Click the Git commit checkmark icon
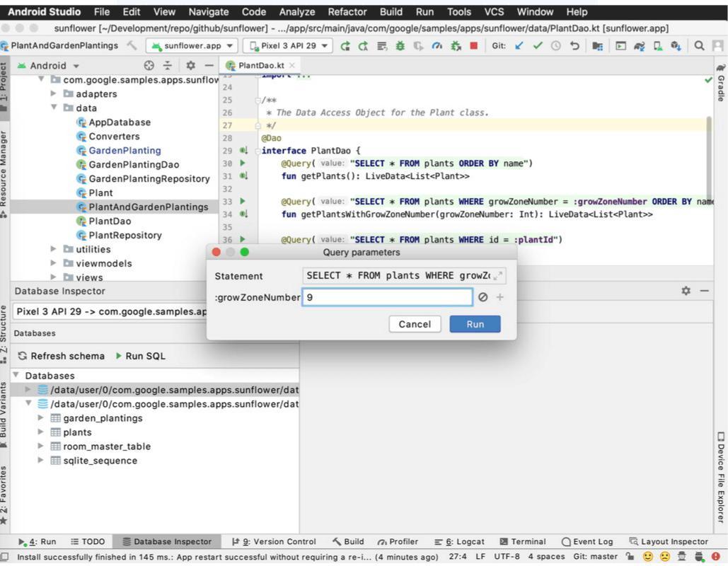 pyautogui.click(x=538, y=46)
